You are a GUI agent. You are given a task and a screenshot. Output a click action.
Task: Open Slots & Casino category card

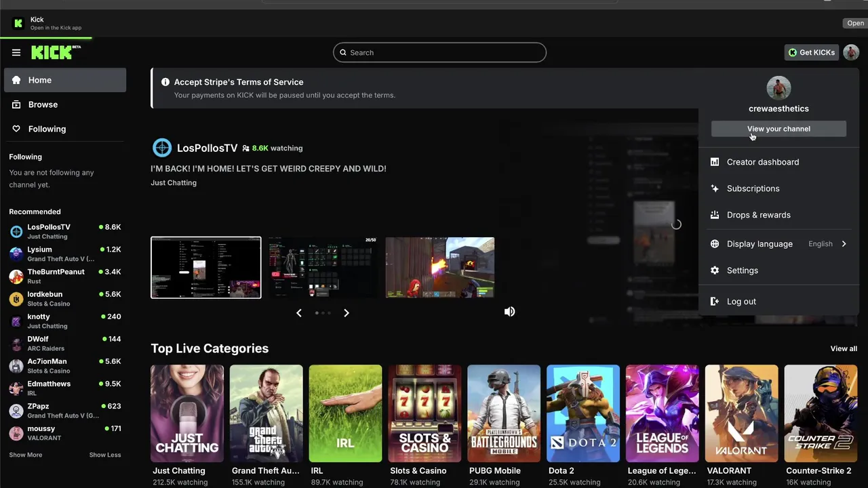[425, 413]
